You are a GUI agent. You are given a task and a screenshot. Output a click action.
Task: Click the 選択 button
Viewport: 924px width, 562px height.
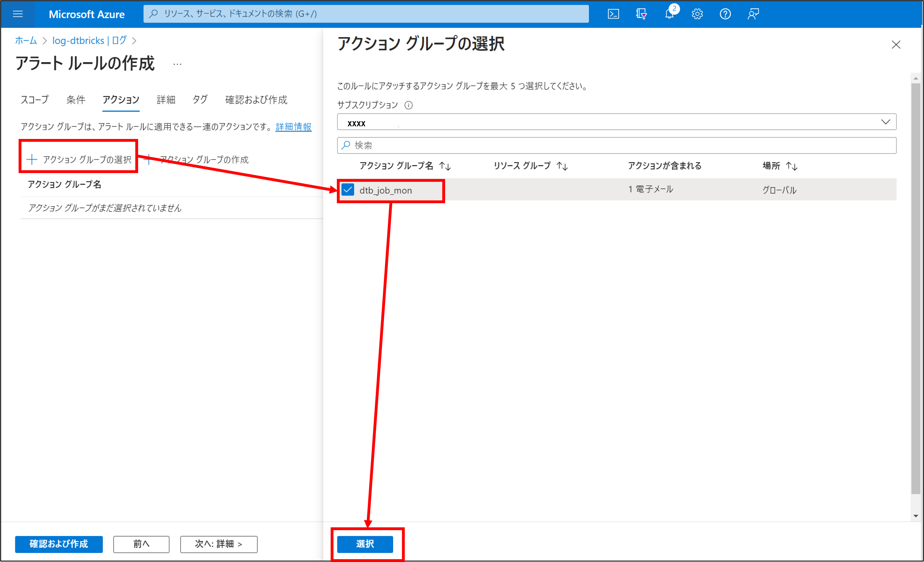point(365,544)
